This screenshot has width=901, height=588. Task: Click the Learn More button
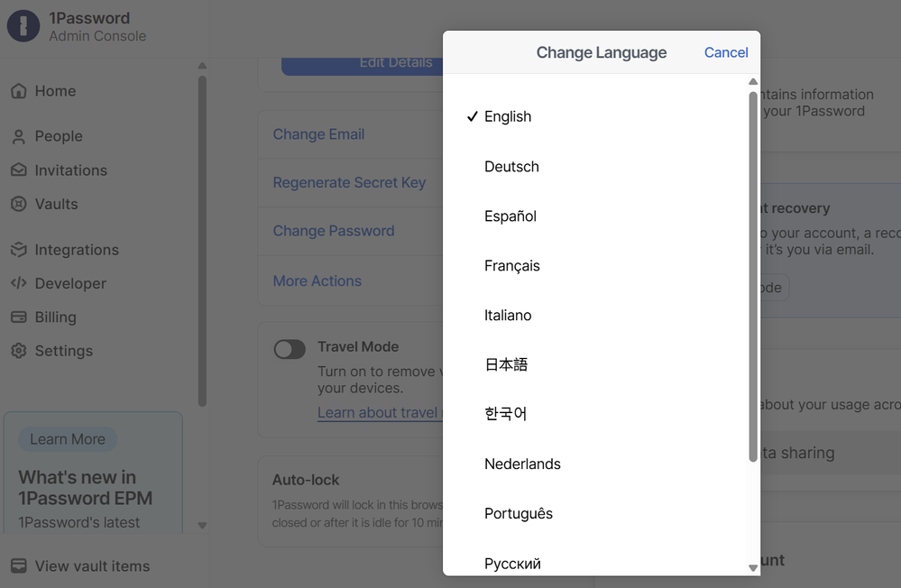coord(68,439)
